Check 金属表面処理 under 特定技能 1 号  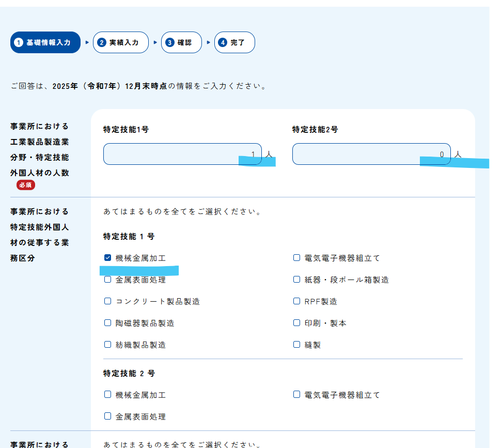[108, 279]
